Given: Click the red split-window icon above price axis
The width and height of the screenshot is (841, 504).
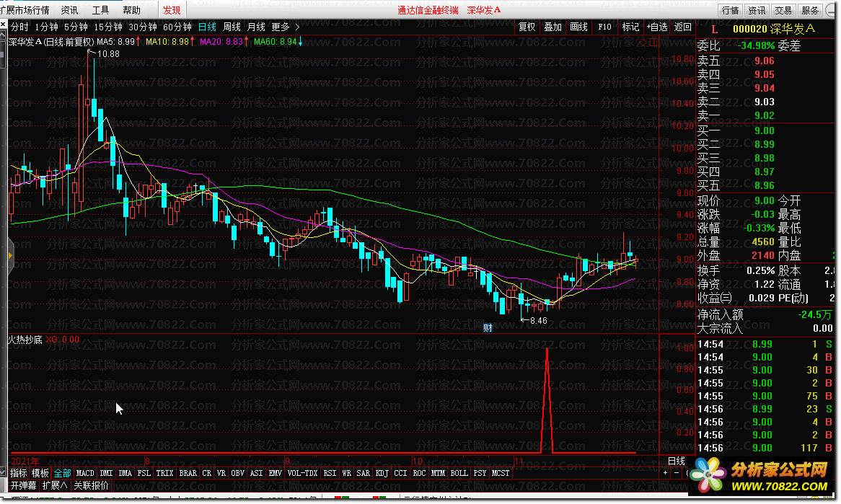Looking at the screenshot, I should pyautogui.click(x=653, y=42).
